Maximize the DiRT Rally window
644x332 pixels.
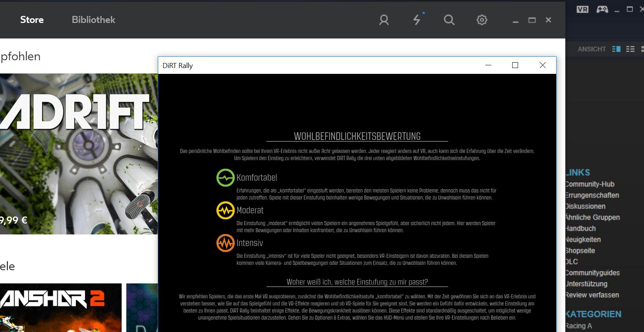coord(515,65)
